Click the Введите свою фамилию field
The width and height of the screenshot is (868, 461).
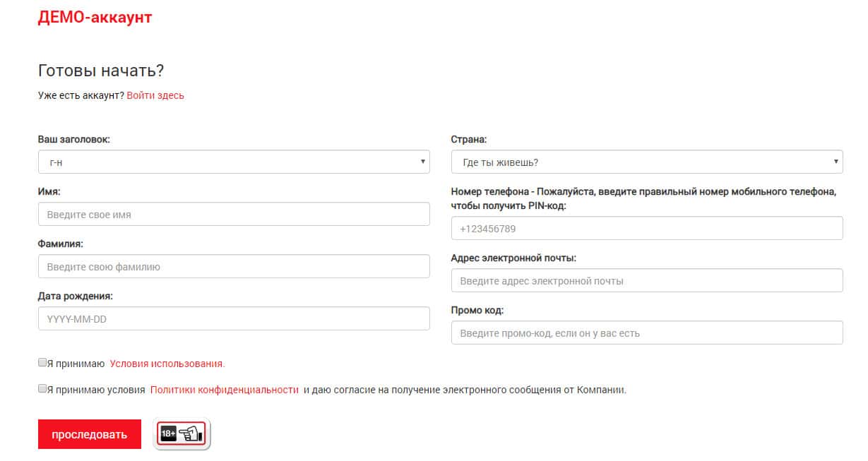point(234,266)
